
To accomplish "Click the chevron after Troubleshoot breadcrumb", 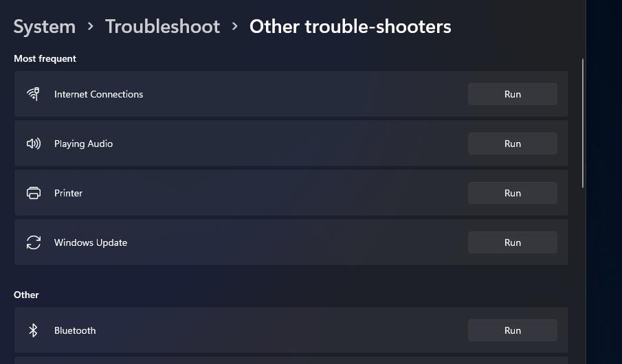I will pos(235,27).
